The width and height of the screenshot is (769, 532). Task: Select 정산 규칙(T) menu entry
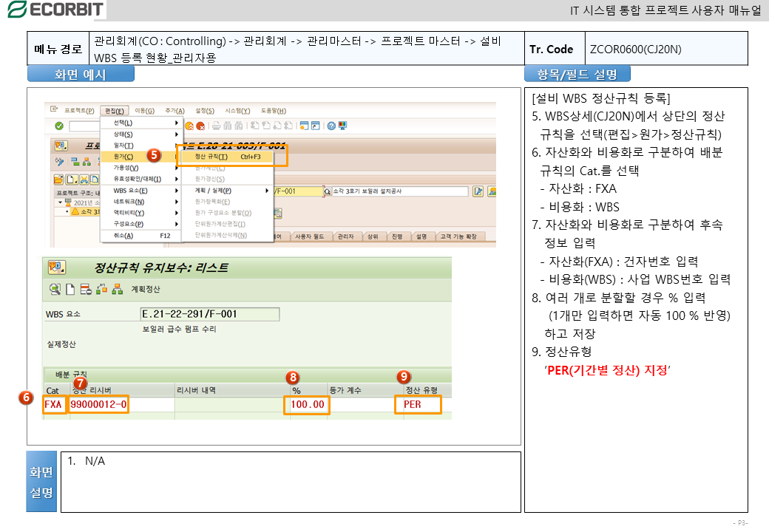click(211, 157)
